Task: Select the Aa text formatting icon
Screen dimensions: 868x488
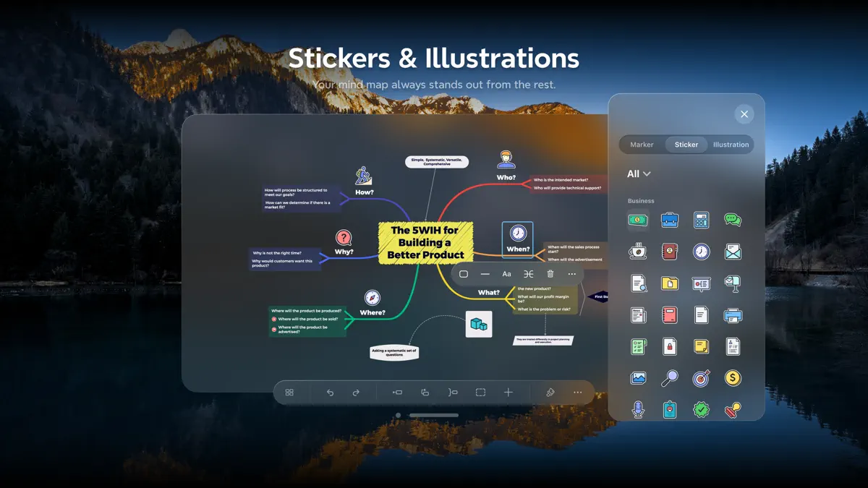Action: (x=507, y=274)
